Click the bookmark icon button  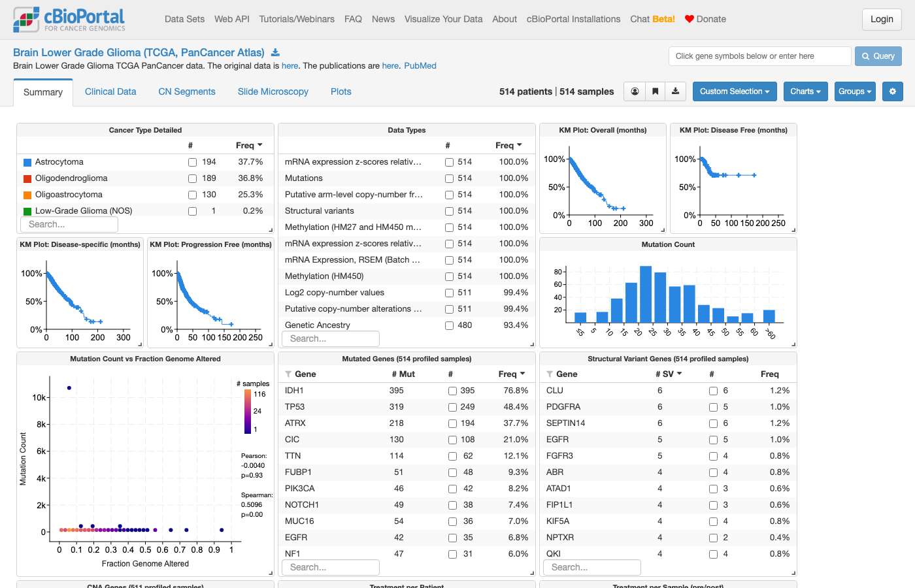pyautogui.click(x=655, y=91)
